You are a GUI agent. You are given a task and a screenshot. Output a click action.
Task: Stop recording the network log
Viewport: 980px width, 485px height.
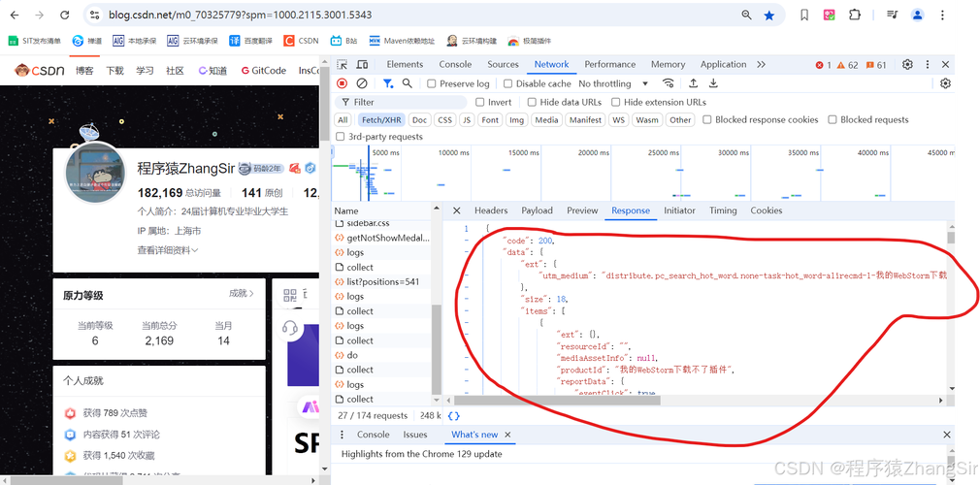(342, 83)
